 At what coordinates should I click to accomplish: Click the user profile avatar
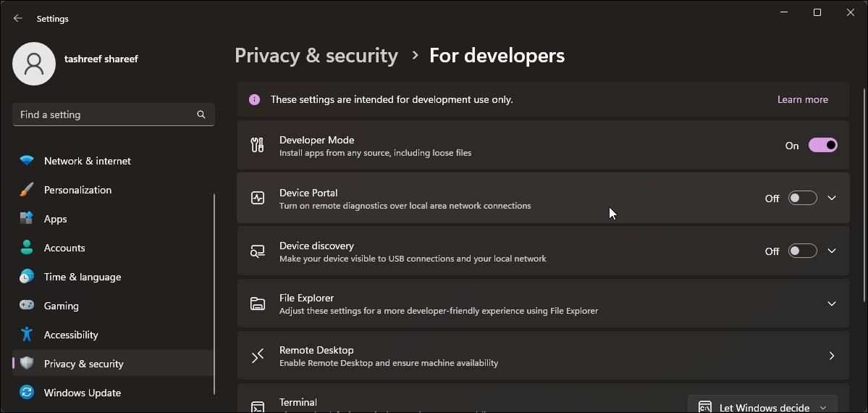(x=34, y=64)
